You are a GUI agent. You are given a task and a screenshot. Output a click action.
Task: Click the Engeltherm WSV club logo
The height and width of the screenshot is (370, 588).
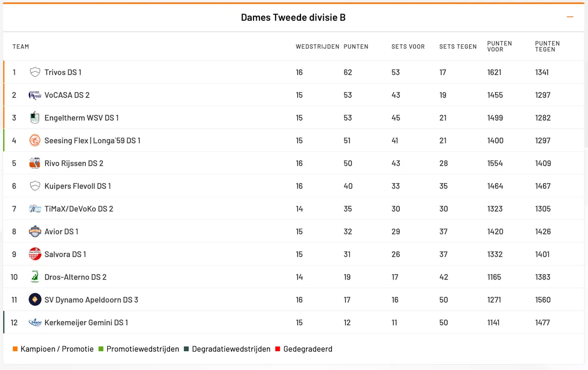click(35, 118)
